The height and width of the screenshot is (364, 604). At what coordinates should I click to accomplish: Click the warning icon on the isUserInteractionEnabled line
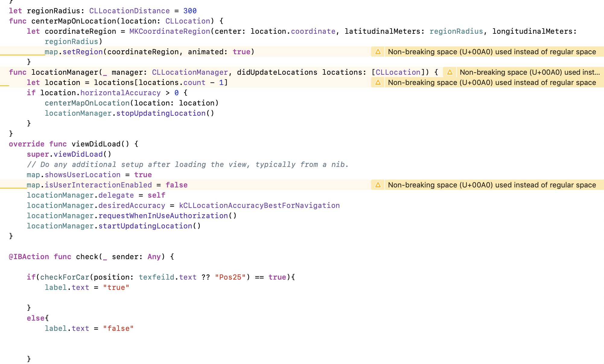(378, 185)
